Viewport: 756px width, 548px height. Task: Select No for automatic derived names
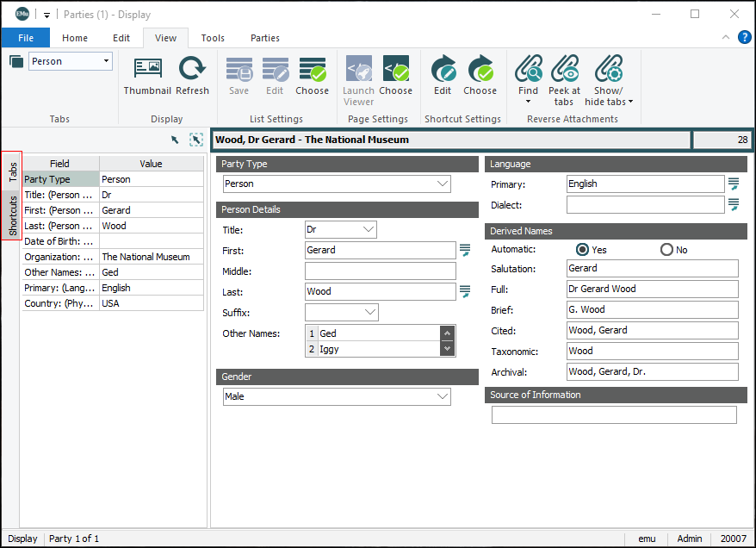665,249
